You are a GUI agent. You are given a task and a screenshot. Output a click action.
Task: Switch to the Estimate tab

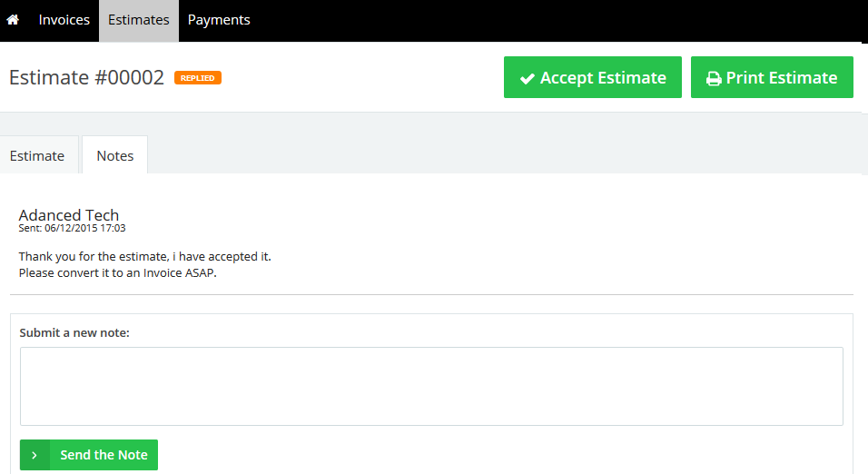[x=37, y=155]
